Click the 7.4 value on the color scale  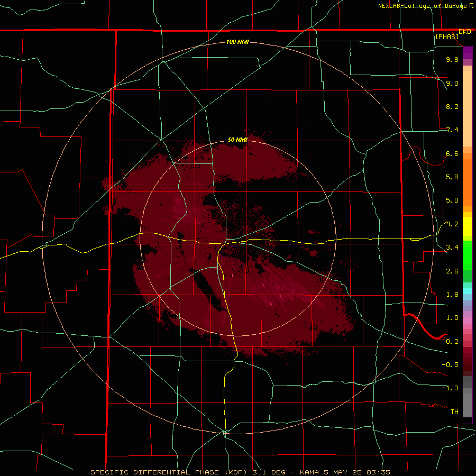(452, 130)
